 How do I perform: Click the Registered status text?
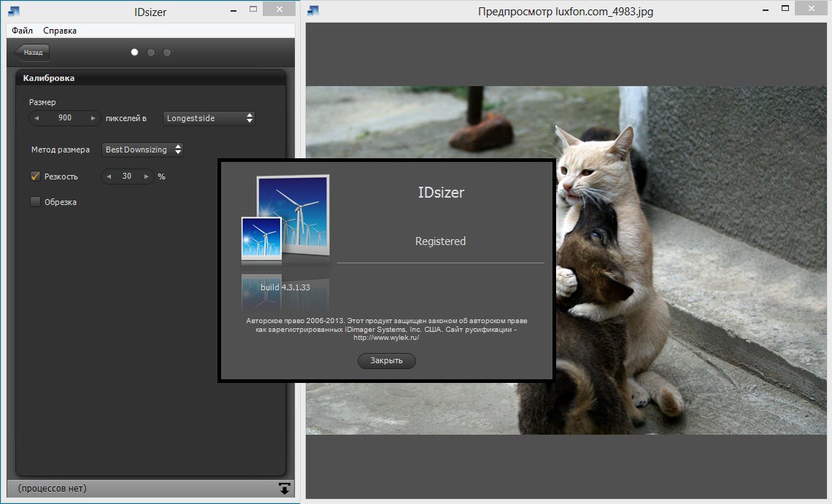440,241
